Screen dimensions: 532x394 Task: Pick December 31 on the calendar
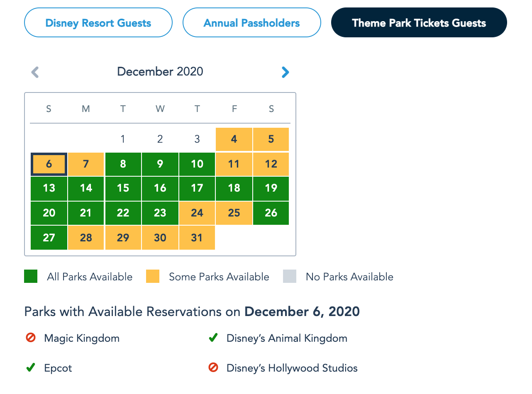(197, 238)
